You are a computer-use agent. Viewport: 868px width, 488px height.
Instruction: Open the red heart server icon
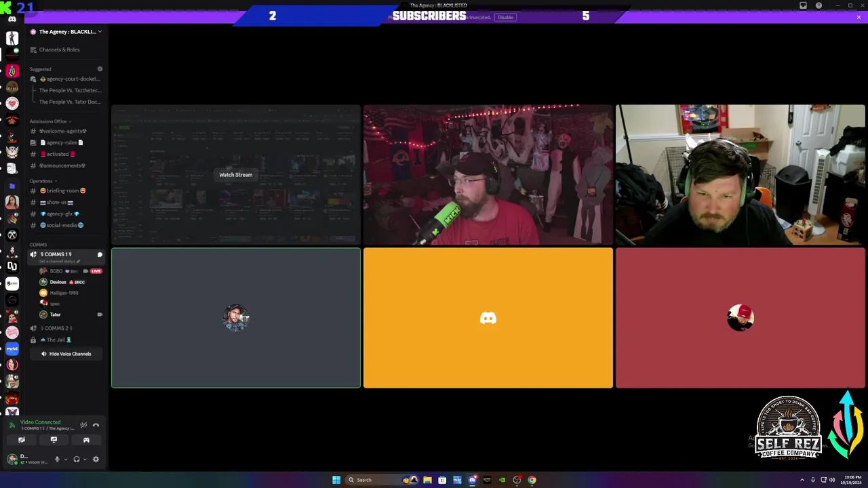pos(12,103)
